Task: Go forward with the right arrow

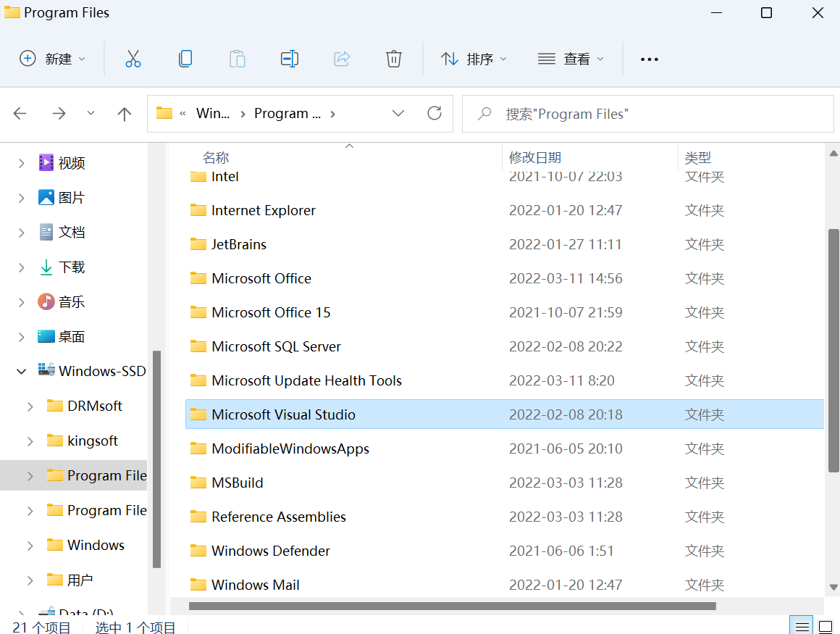Action: [59, 113]
